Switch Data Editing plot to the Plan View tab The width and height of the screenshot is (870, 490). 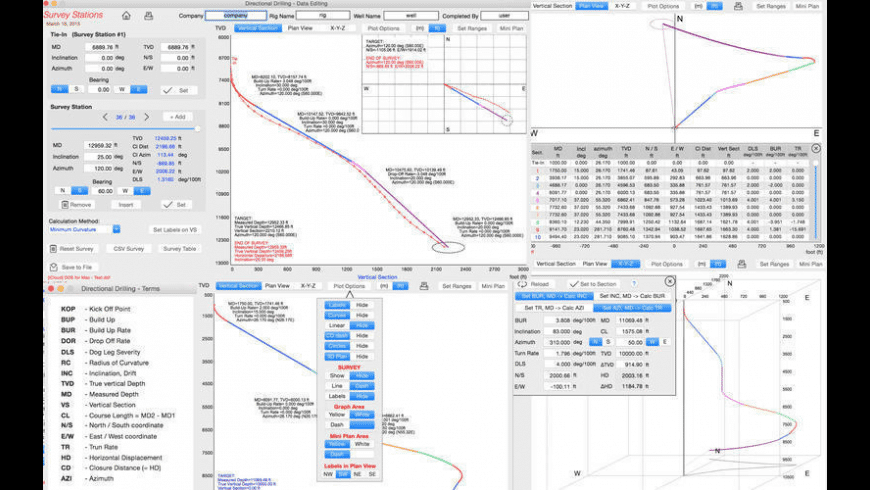300,28
